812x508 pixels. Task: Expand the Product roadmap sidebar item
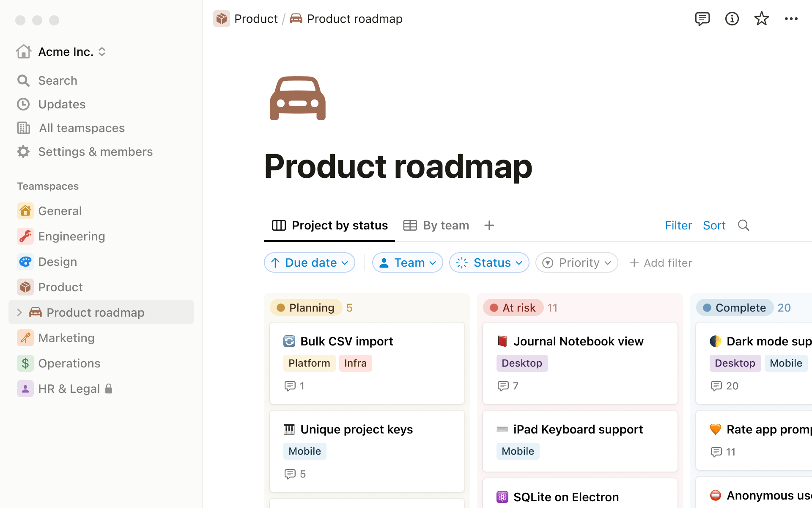click(19, 312)
